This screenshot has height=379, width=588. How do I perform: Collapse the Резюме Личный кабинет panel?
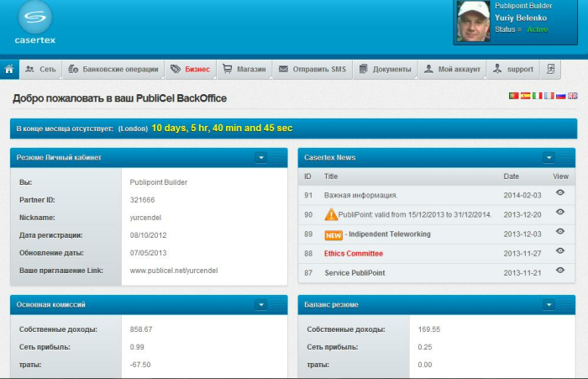pos(261,158)
